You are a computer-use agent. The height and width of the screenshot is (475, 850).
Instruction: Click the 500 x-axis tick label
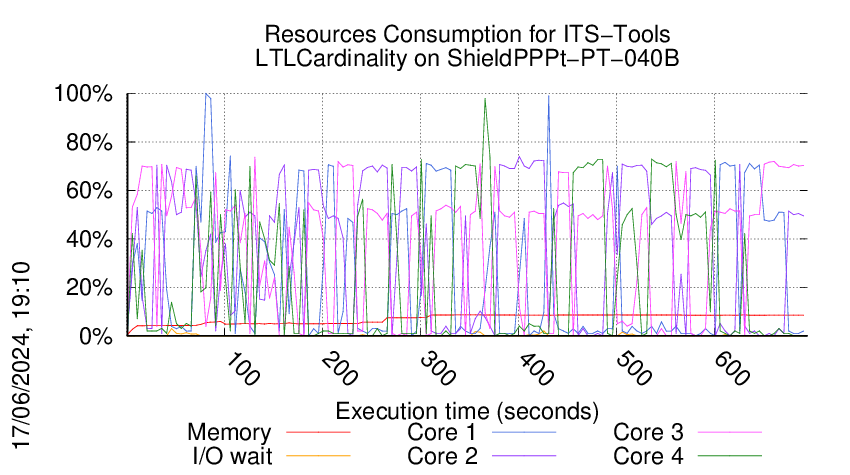634,369
